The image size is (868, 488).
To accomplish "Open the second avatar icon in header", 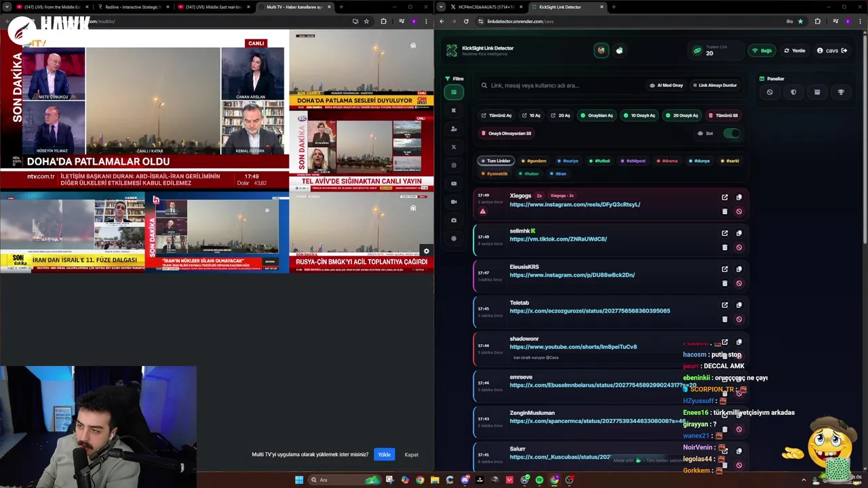I will click(619, 51).
